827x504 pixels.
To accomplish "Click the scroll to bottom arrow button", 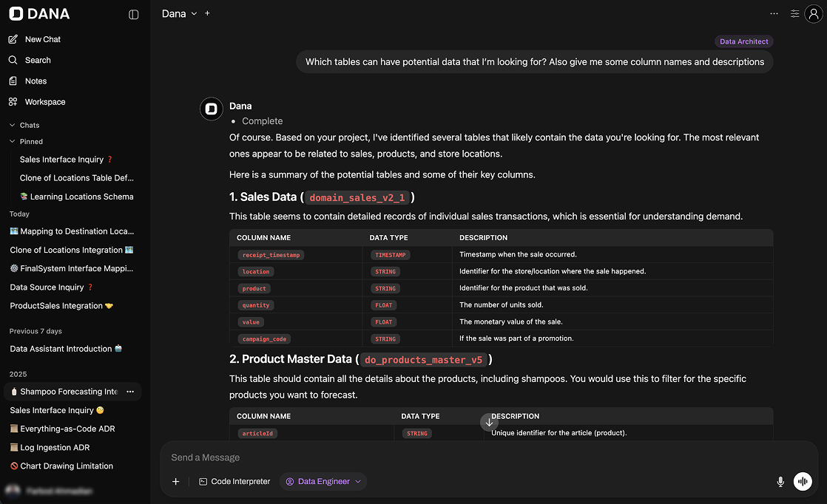I will [489, 422].
